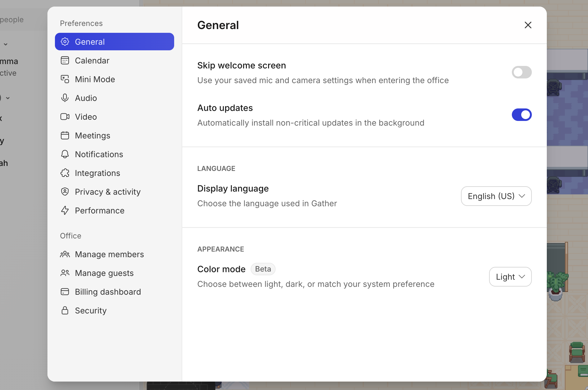The height and width of the screenshot is (390, 588).
Task: Open Security via the lock icon
Action: click(x=65, y=310)
